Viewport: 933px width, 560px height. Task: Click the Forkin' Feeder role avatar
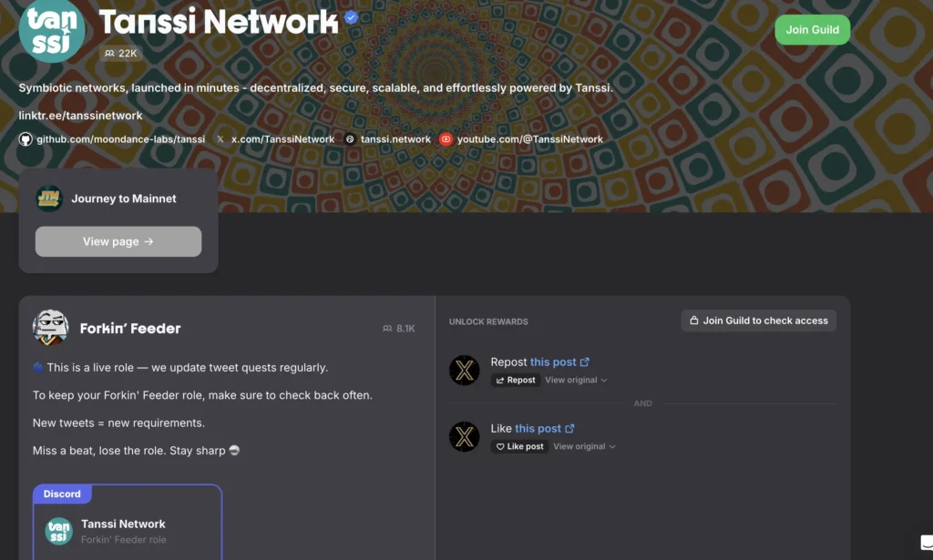pyautogui.click(x=50, y=328)
